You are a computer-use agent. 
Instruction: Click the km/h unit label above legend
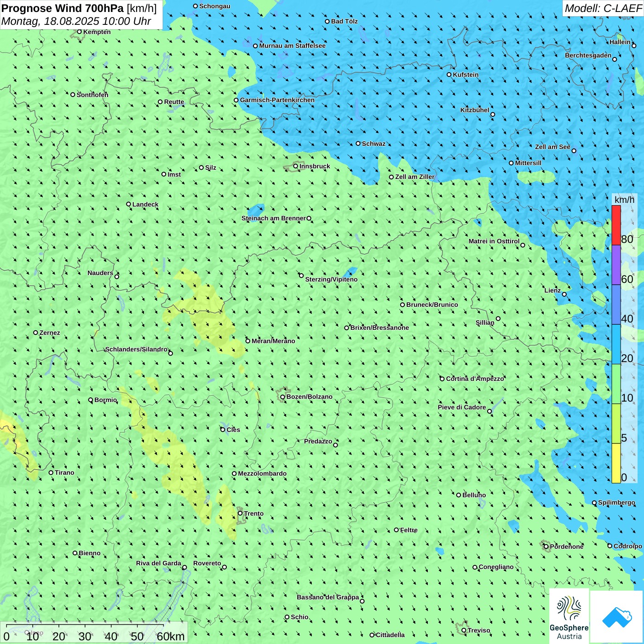[624, 200]
